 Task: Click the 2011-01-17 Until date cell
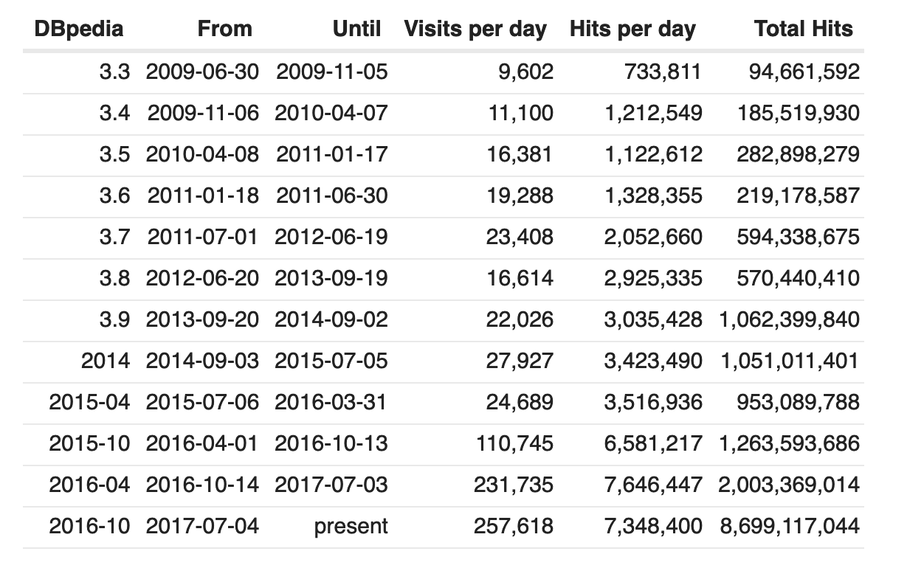point(332,154)
